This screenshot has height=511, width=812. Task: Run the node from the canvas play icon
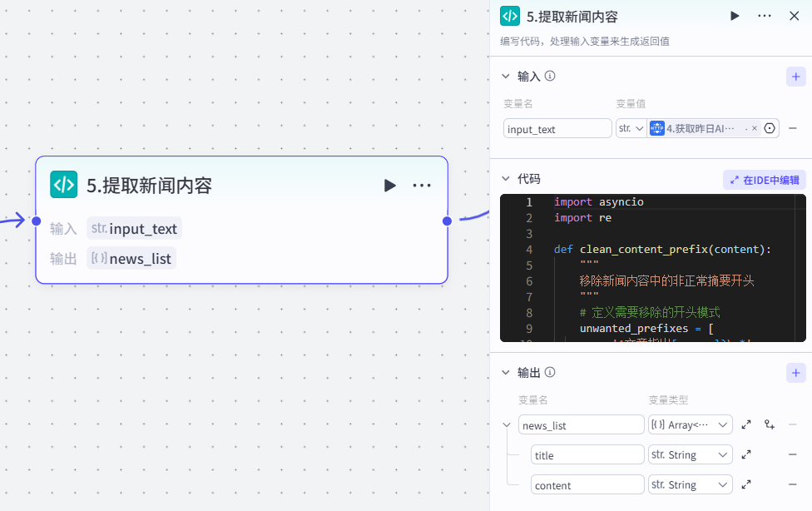(x=389, y=186)
